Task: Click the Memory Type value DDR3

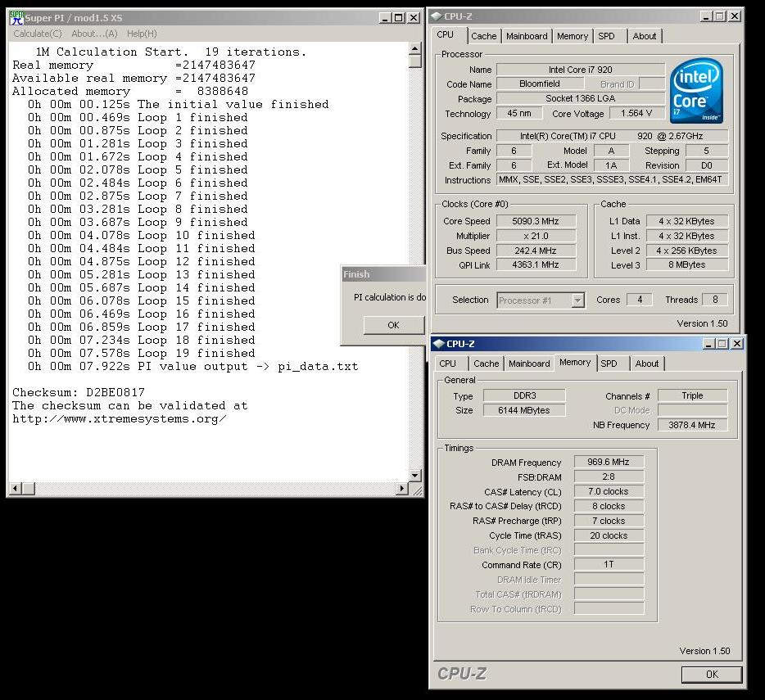Action: click(x=524, y=395)
